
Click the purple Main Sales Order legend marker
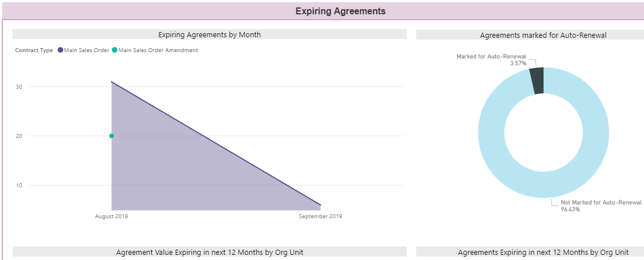60,50
